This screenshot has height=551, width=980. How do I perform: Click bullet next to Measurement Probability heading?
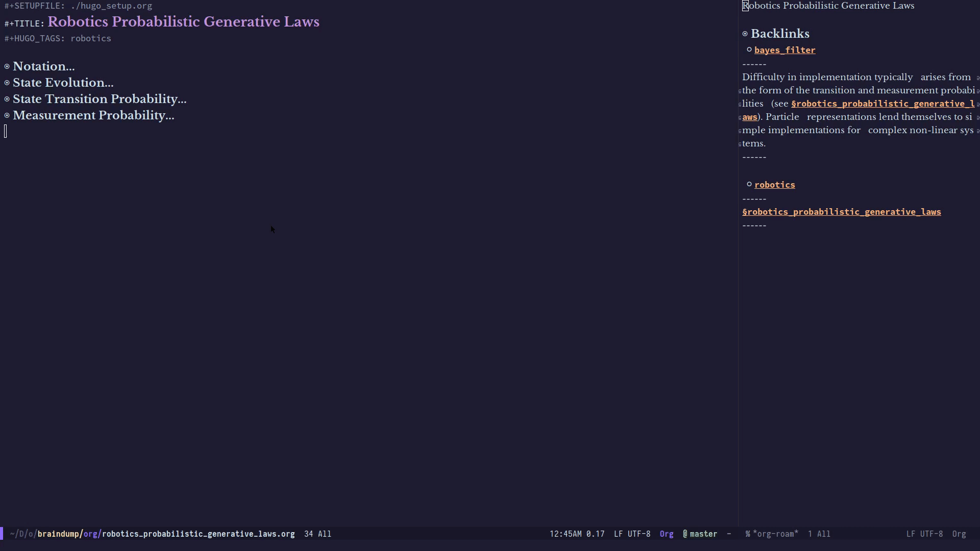(7, 115)
